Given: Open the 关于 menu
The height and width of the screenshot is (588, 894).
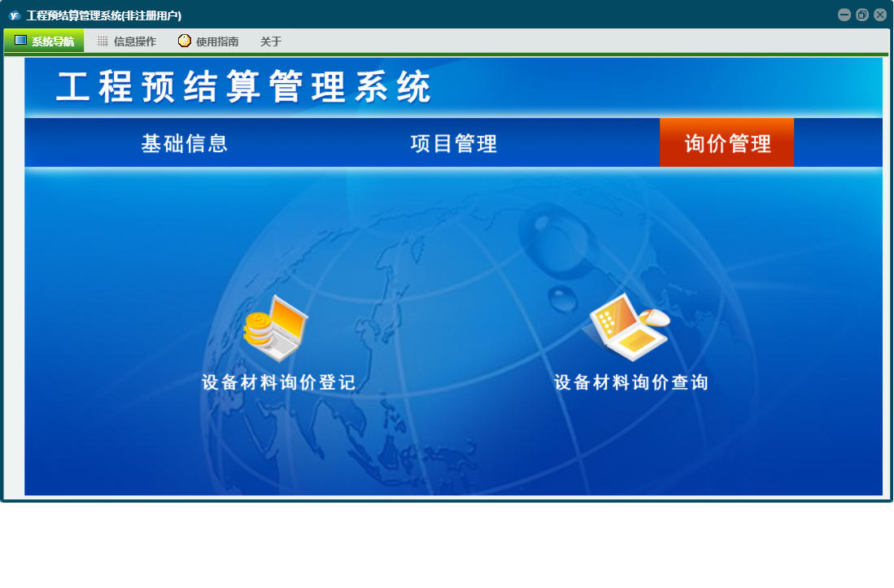Looking at the screenshot, I should coord(271,41).
